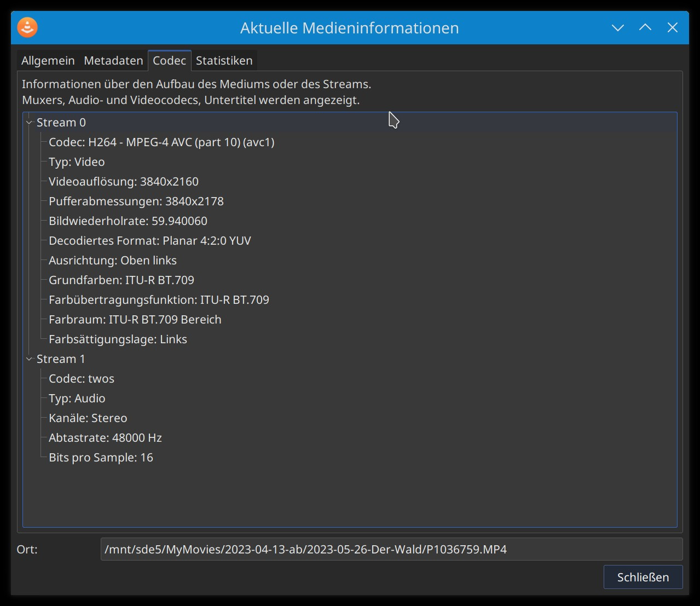Collapse the Stream 0 tree node
This screenshot has width=700, height=606.
[x=30, y=123]
